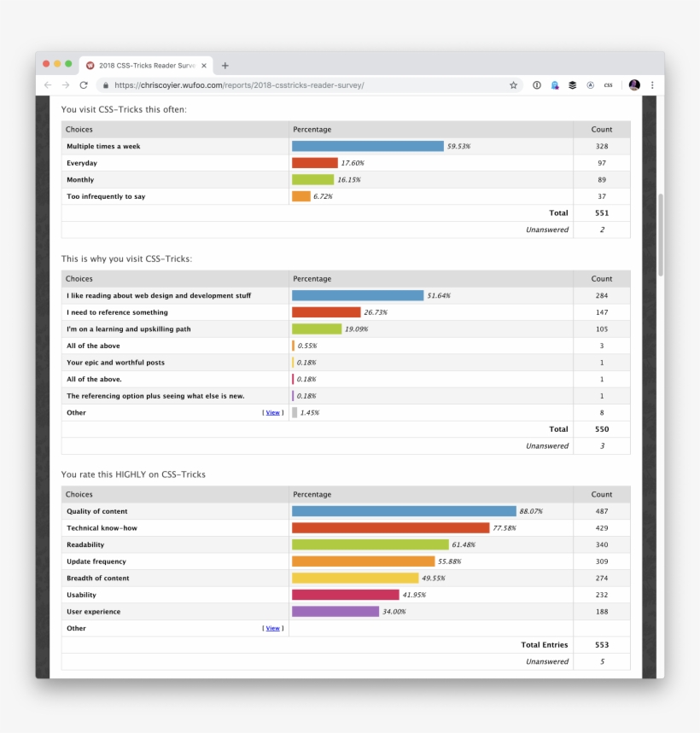Bookmark this page with the star icon
Screen dimensions: 700x733
tap(513, 85)
